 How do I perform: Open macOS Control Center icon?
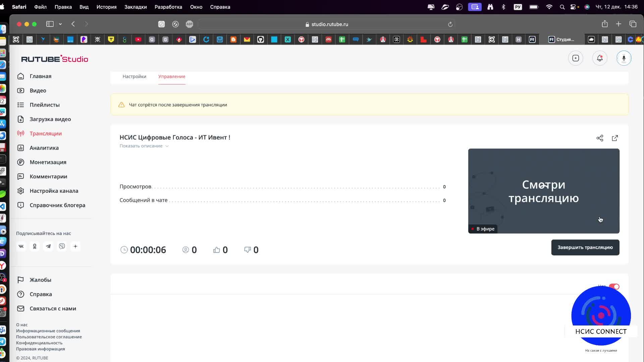[573, 7]
